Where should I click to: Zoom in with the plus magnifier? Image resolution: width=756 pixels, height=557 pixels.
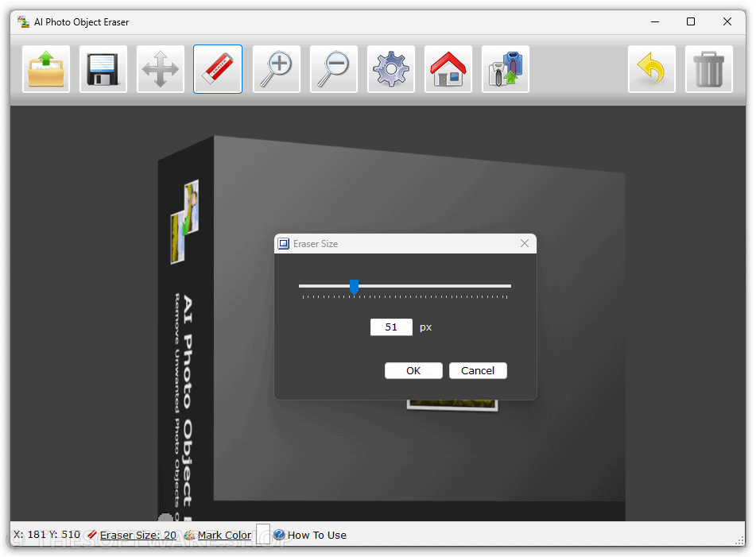pos(277,69)
